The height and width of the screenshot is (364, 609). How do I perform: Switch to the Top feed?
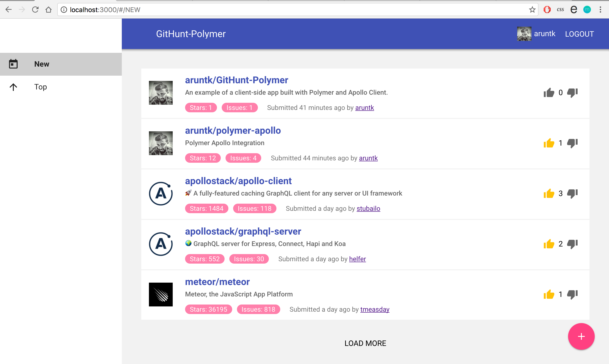click(40, 87)
